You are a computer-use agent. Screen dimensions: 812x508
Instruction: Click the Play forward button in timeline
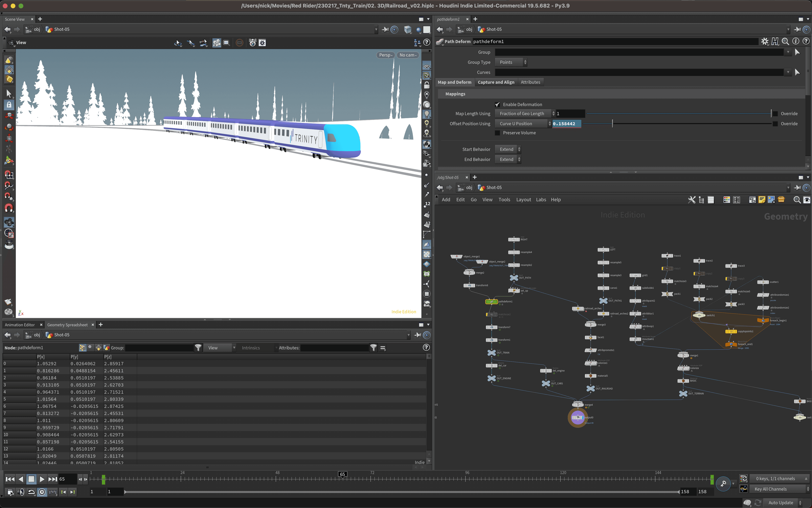pos(42,479)
